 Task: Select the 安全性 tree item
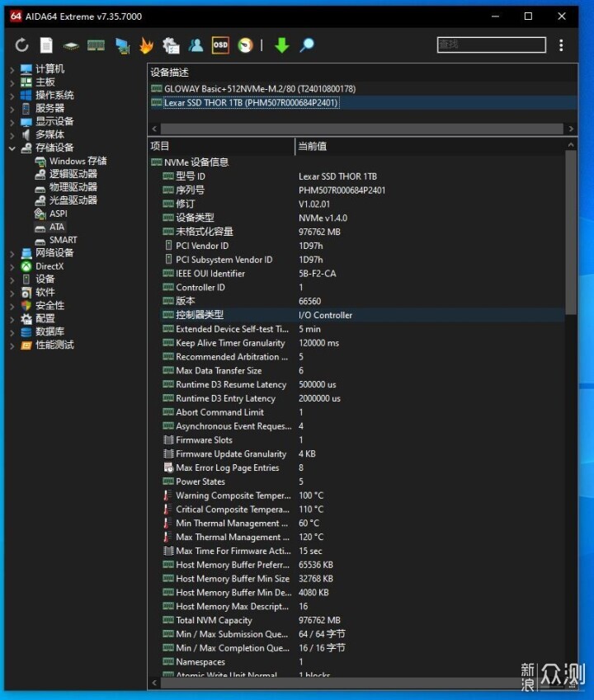pyautogui.click(x=50, y=306)
